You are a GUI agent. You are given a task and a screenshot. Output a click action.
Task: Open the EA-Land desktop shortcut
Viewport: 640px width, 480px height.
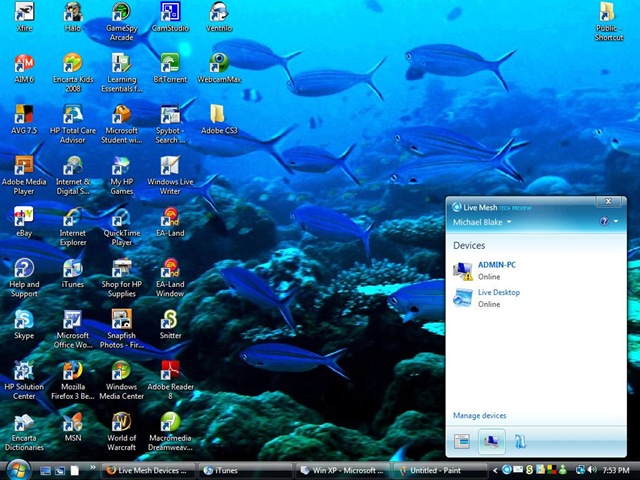click(x=170, y=222)
